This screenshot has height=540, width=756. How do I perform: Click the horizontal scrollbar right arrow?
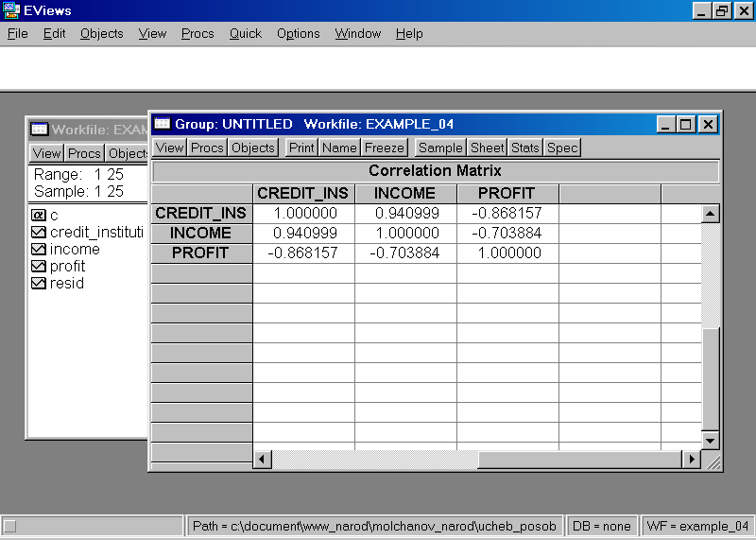[x=692, y=459]
